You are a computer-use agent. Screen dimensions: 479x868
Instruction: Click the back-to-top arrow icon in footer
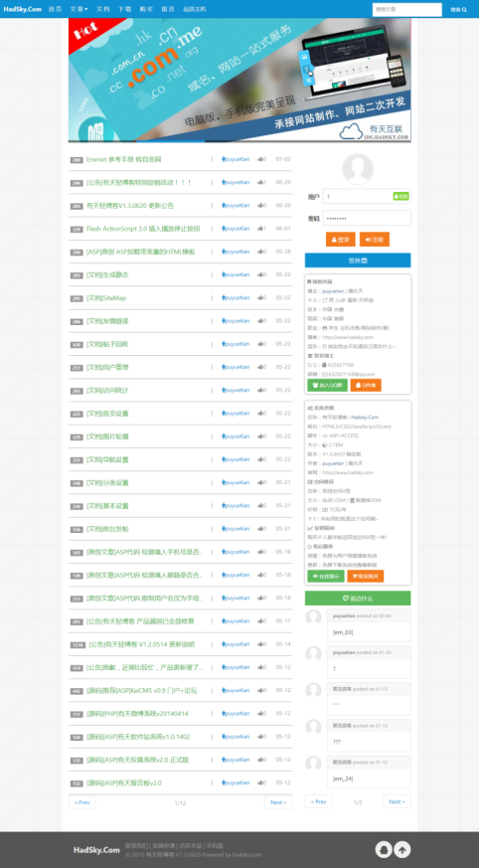402,849
